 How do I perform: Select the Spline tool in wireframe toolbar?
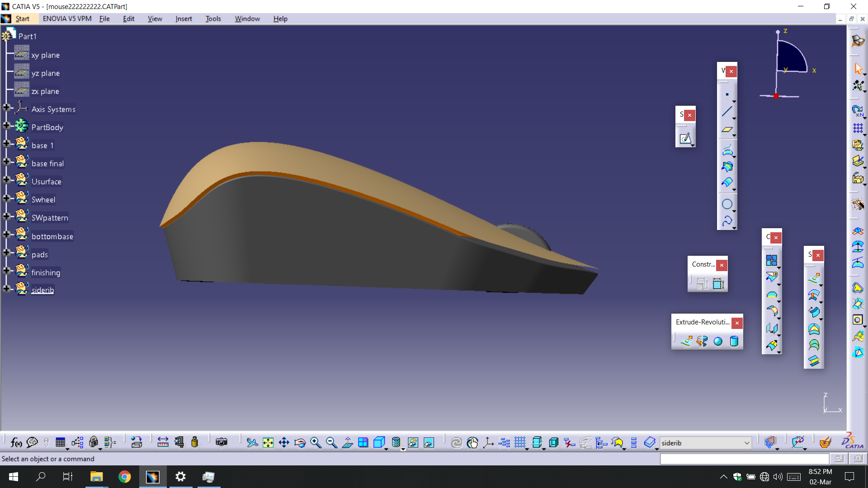[x=727, y=221]
